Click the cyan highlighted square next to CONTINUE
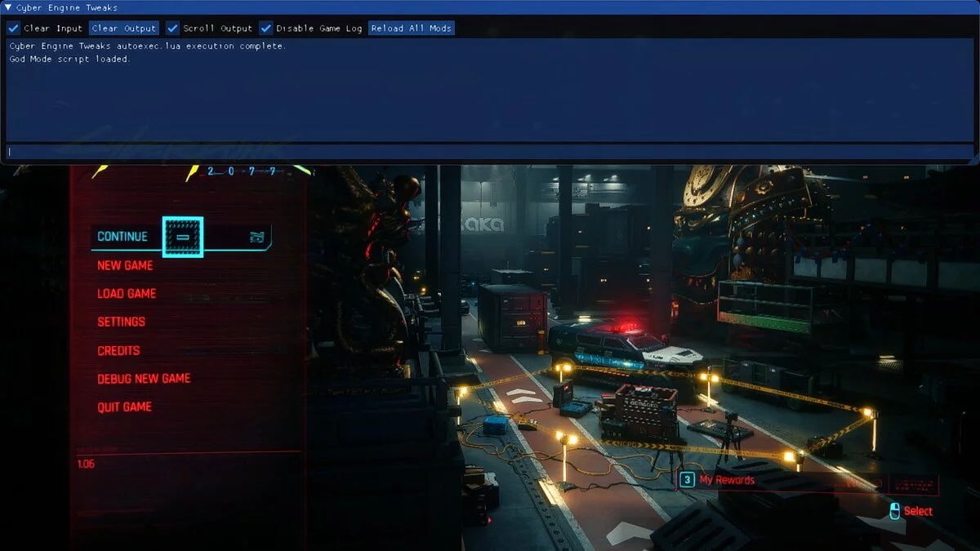 pos(183,237)
